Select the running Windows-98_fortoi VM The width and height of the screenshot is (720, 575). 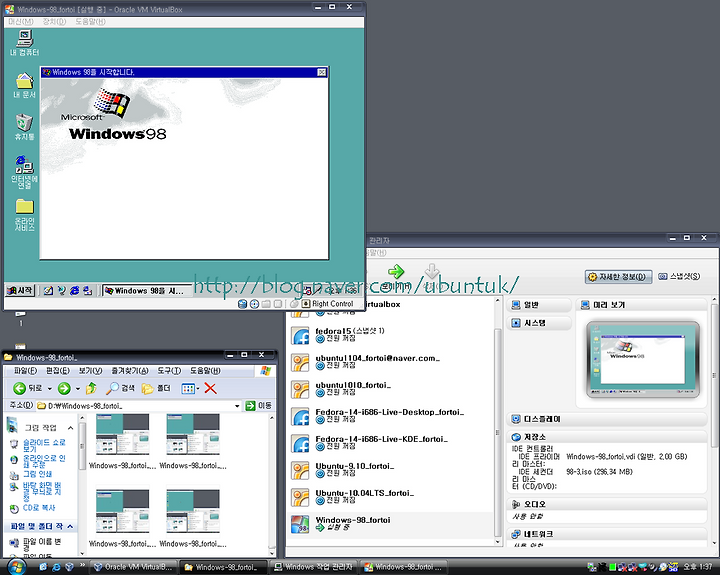[391, 524]
